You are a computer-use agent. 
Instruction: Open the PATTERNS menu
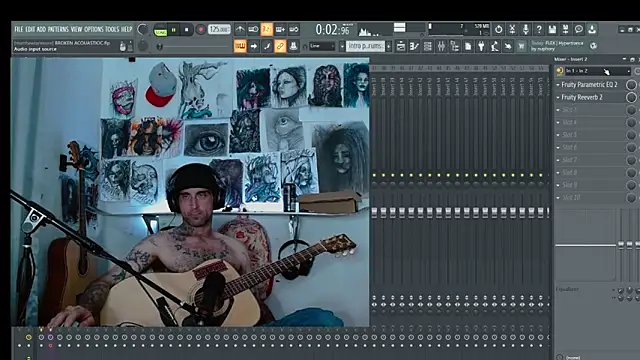[58, 29]
